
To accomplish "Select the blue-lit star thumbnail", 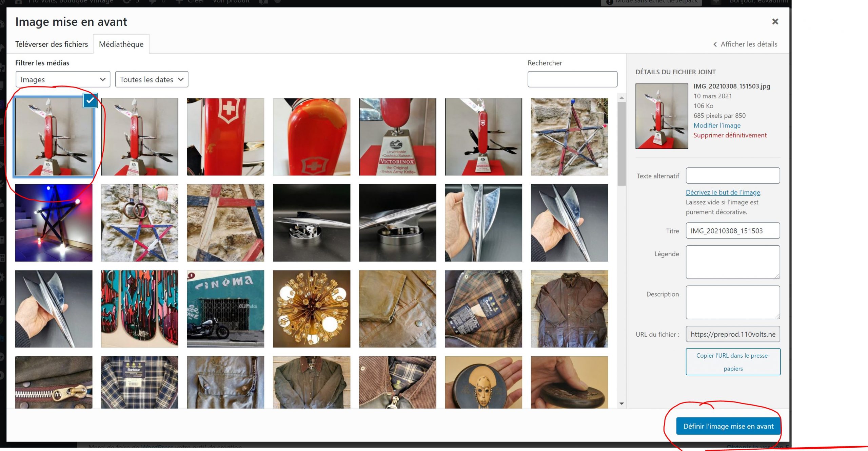I will (x=54, y=223).
